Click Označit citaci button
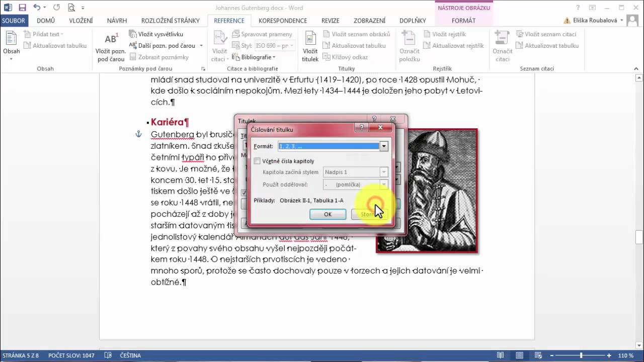Viewport: 644px width, 362px height. 502,46
